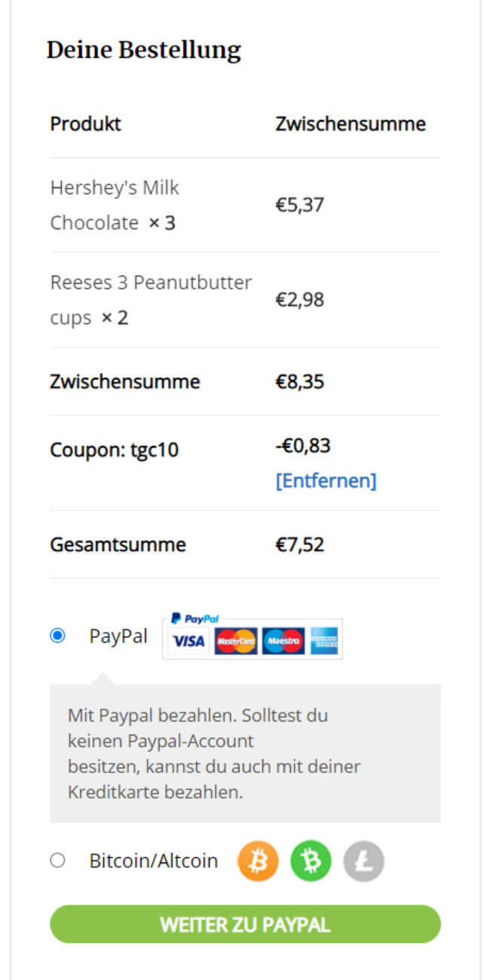Click Hershey's Milk Chocolate product name

(115, 205)
